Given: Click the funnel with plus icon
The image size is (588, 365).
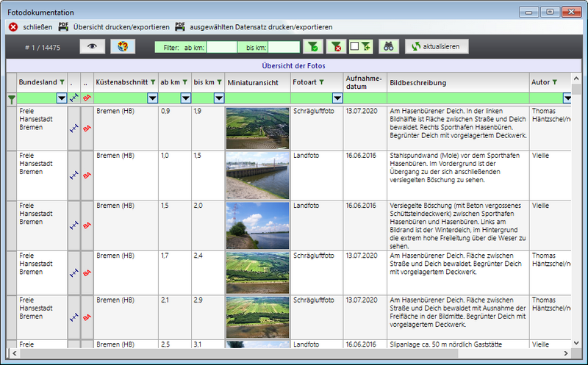Looking at the screenshot, I should [x=365, y=46].
